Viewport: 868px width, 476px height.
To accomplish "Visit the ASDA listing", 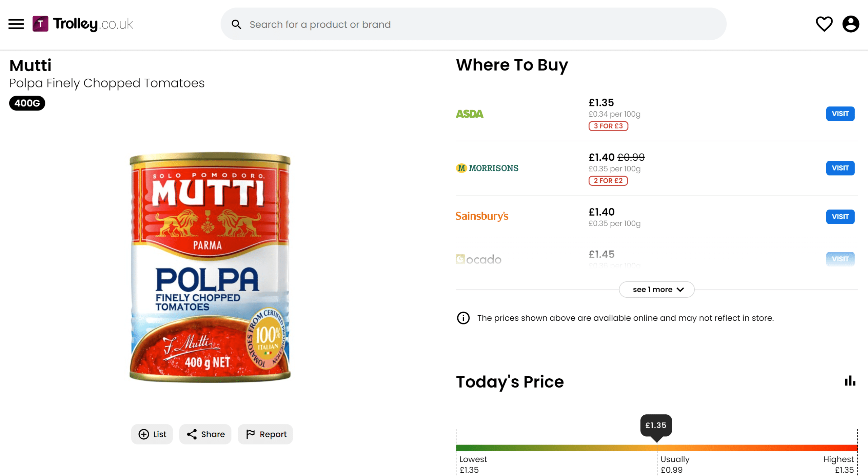I will (840, 114).
